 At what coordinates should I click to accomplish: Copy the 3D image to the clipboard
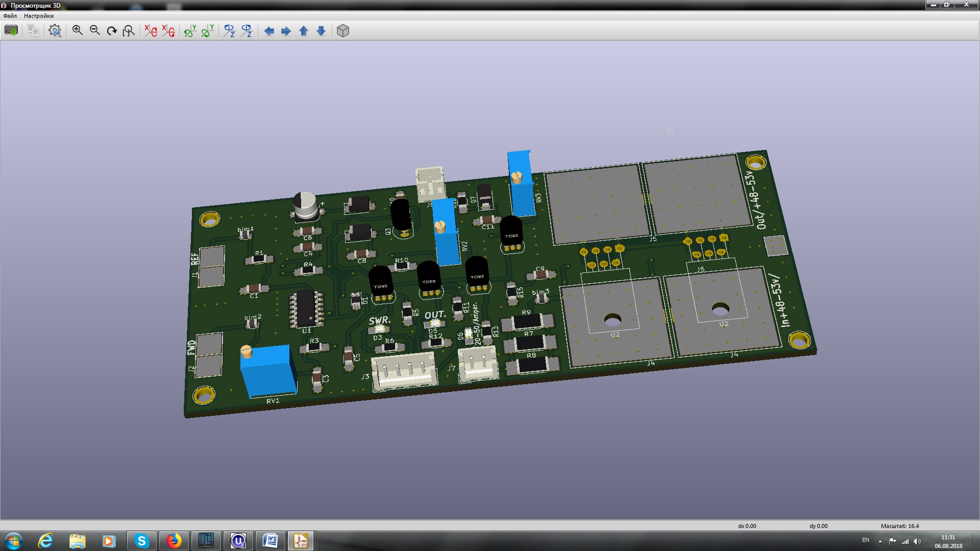coord(33,31)
